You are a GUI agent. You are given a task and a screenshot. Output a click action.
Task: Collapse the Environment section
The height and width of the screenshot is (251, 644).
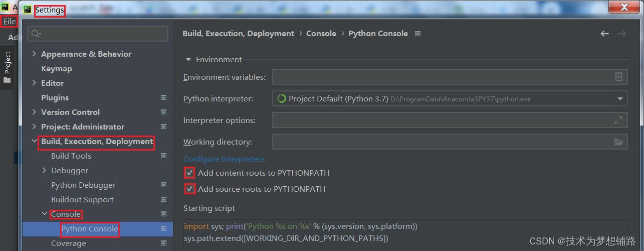[x=188, y=59]
